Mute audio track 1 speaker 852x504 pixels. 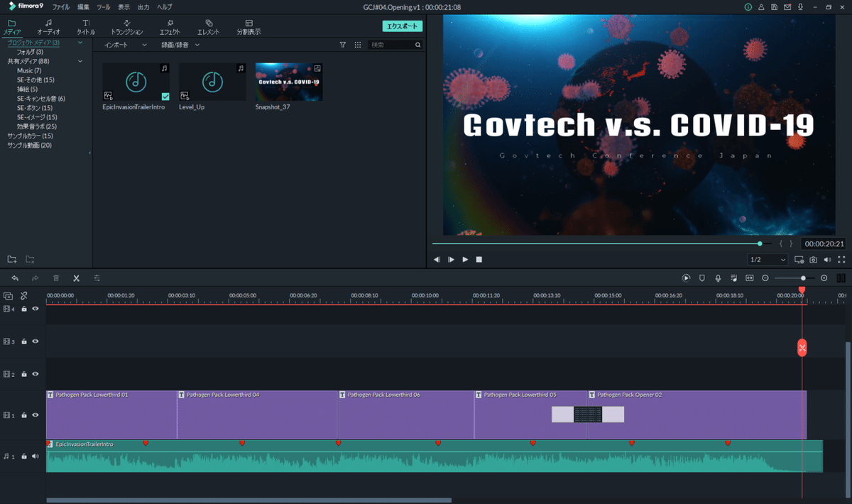coord(35,456)
